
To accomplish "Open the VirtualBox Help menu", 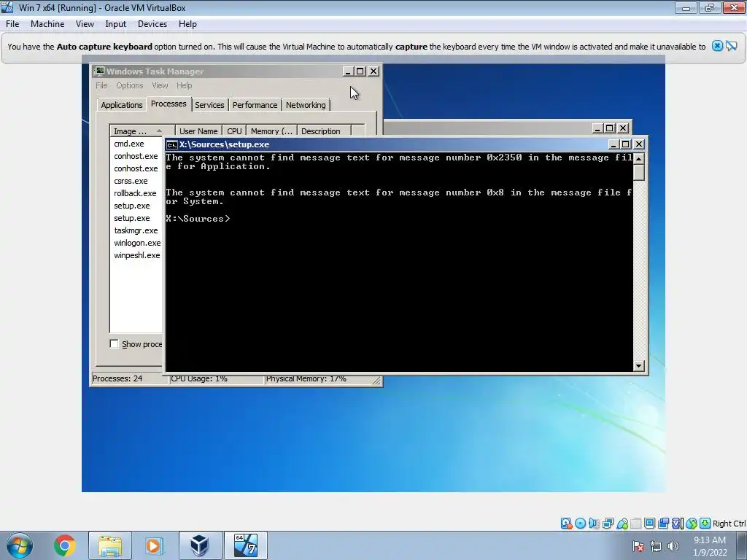I will (x=187, y=24).
